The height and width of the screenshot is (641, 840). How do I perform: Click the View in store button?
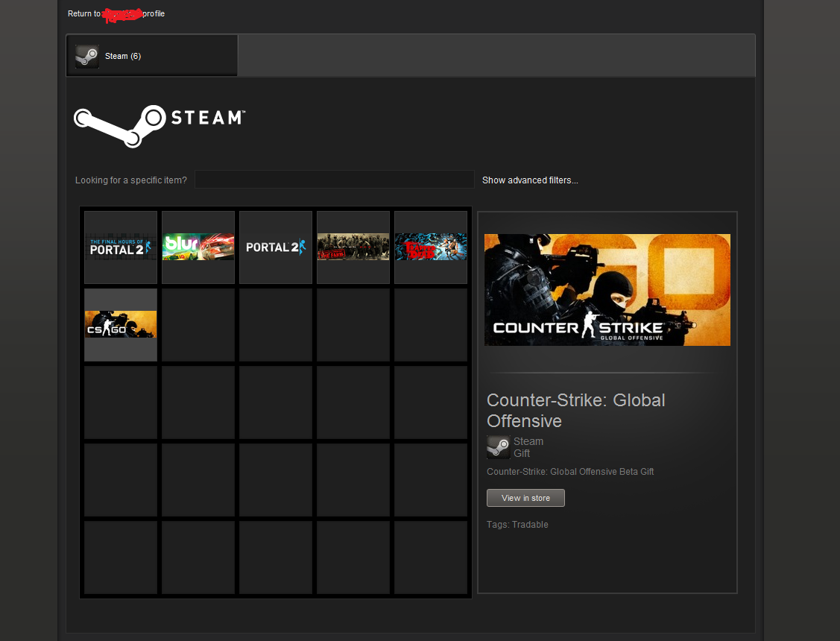pos(525,497)
